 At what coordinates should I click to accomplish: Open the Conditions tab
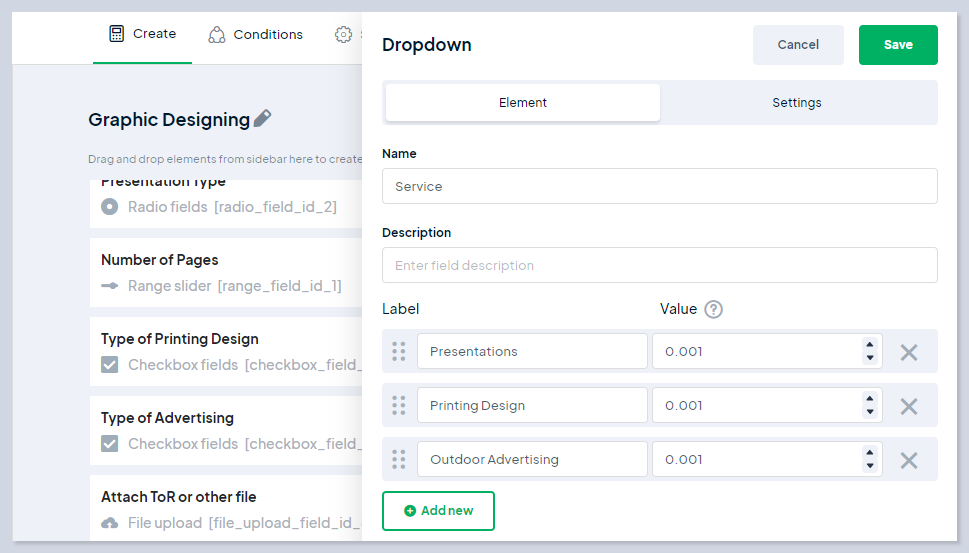pyautogui.click(x=255, y=35)
